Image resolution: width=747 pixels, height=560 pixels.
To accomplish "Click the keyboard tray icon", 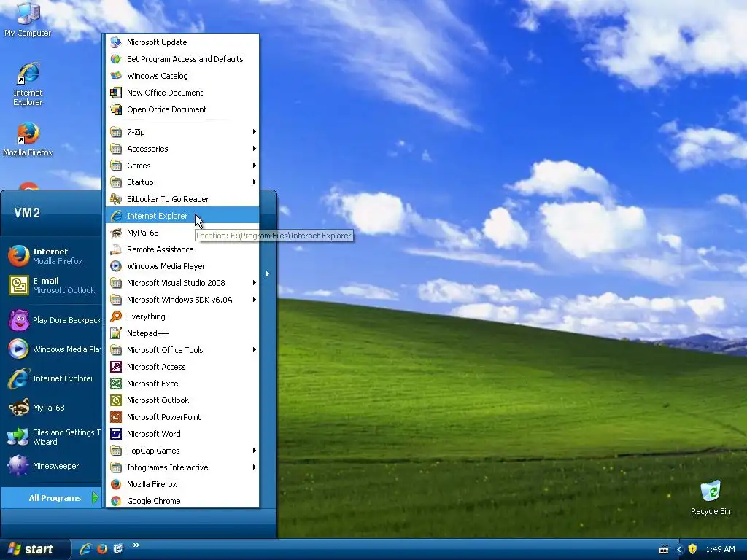I will click(664, 550).
